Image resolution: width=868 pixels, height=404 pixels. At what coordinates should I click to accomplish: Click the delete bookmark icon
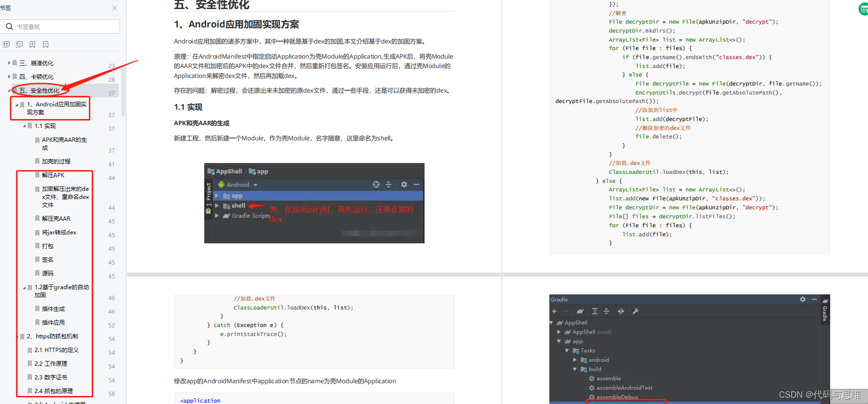[x=46, y=44]
